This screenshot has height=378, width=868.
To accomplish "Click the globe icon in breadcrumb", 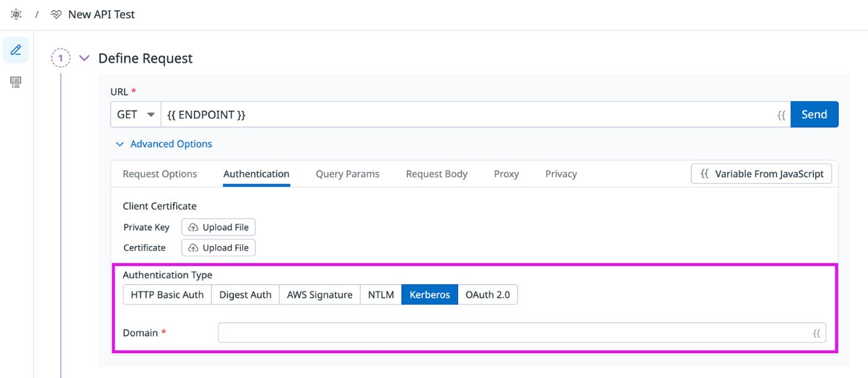I will 15,14.
